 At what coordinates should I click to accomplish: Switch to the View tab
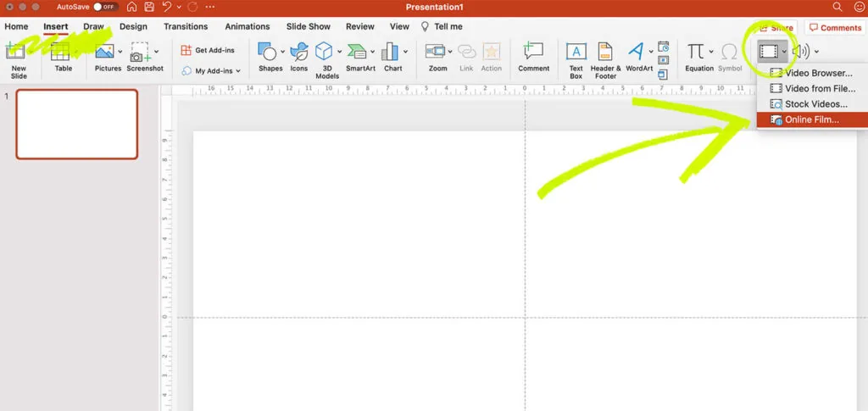399,26
